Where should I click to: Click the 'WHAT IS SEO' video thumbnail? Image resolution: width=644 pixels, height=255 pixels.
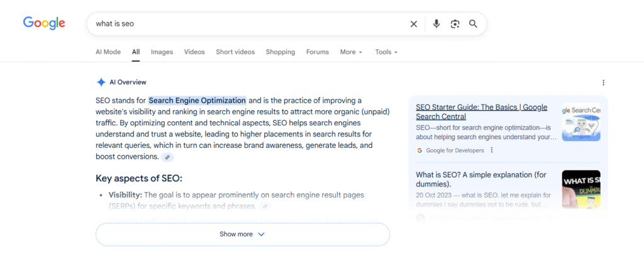tap(581, 189)
